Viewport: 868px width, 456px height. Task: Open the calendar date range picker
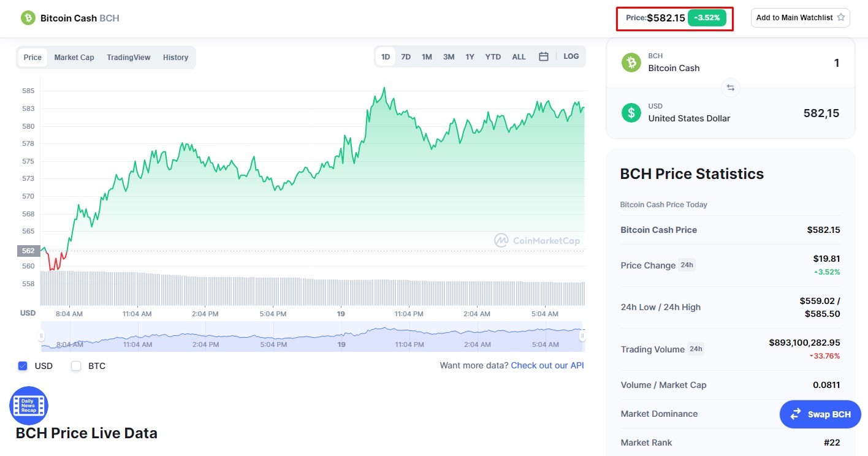tap(543, 56)
